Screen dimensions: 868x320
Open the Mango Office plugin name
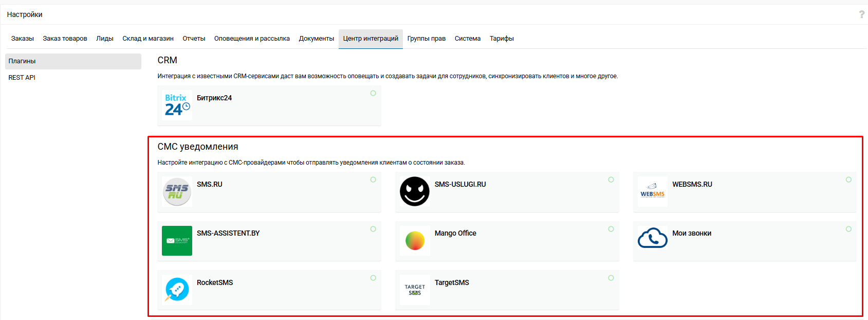pos(455,233)
